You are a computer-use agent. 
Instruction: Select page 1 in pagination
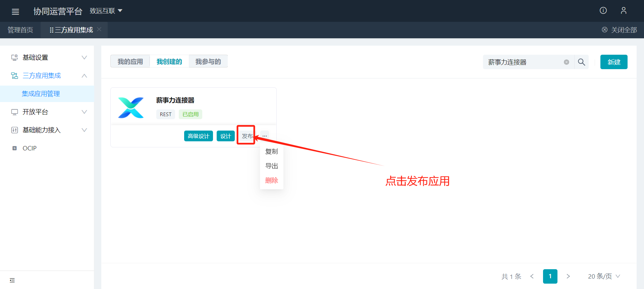point(550,276)
